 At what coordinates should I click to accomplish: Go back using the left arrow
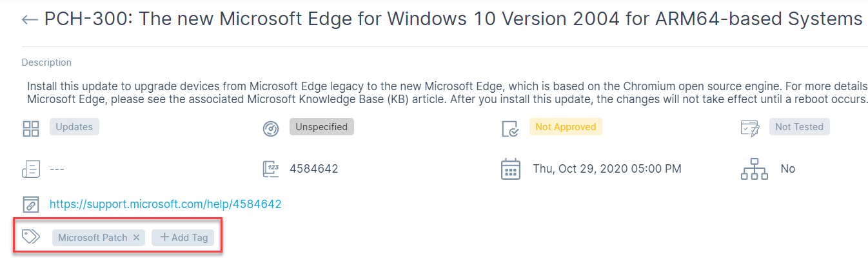click(x=30, y=20)
